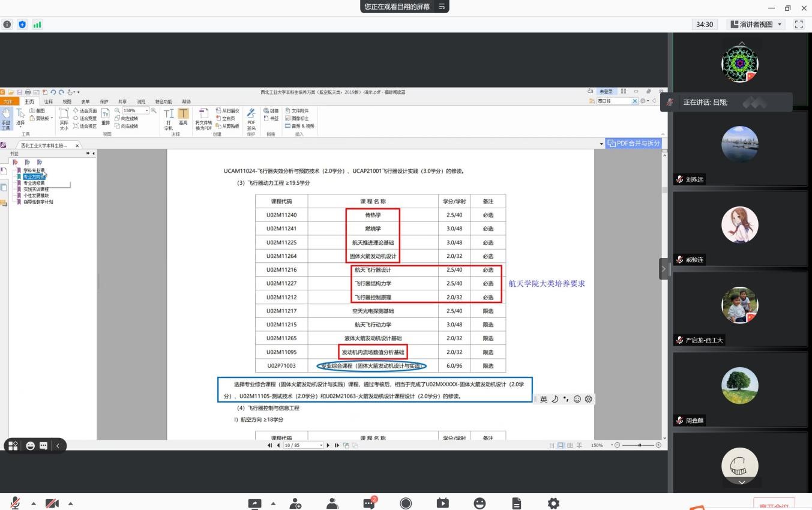812x510 pixels.
Task: Select the 主页 ribbon tab
Action: tap(29, 101)
